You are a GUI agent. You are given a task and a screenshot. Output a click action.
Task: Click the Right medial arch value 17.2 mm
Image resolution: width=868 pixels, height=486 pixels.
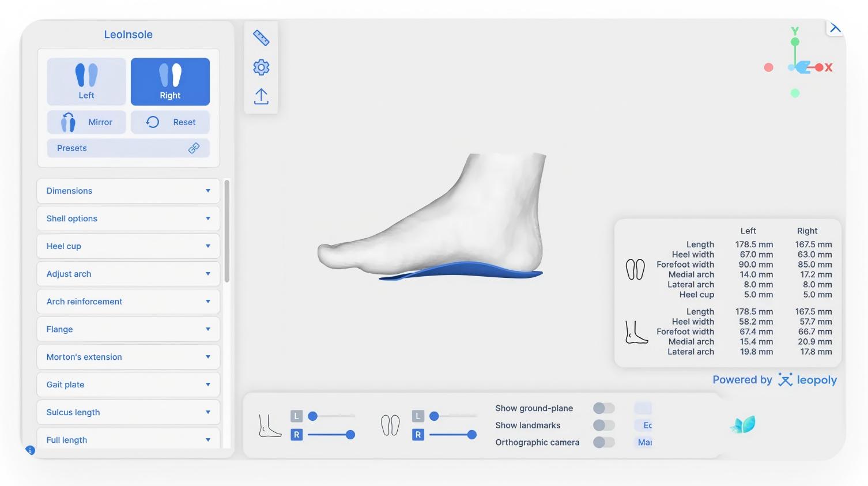tap(816, 274)
